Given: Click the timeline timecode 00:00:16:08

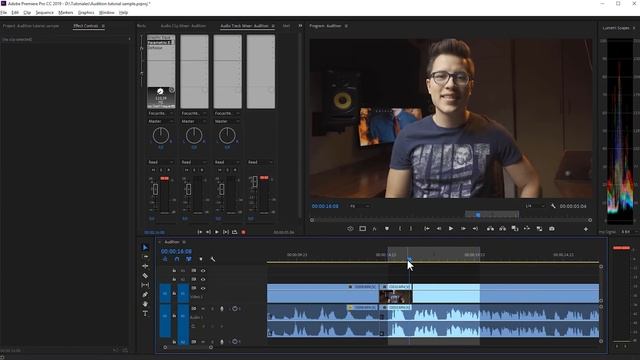Looking at the screenshot, I should coord(176,251).
